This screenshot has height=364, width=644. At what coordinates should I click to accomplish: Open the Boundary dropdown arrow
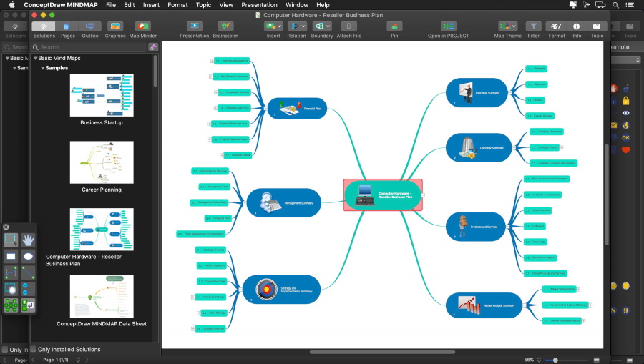(x=328, y=26)
